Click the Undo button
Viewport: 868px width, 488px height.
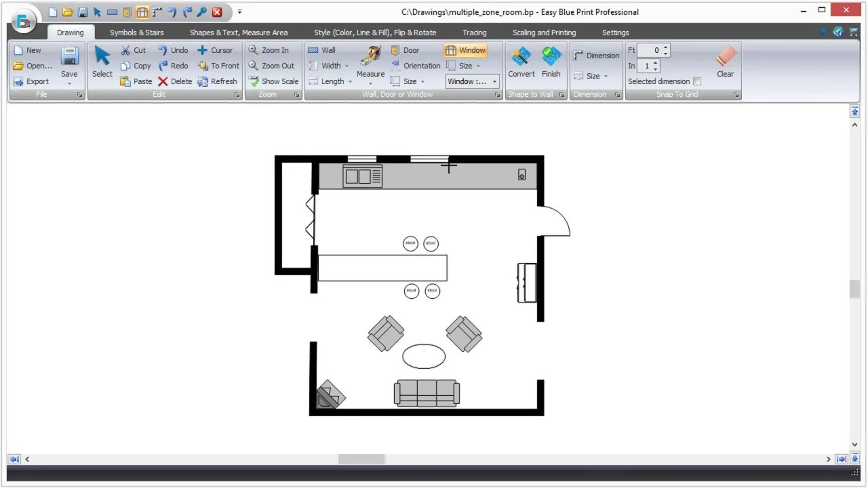pyautogui.click(x=173, y=50)
